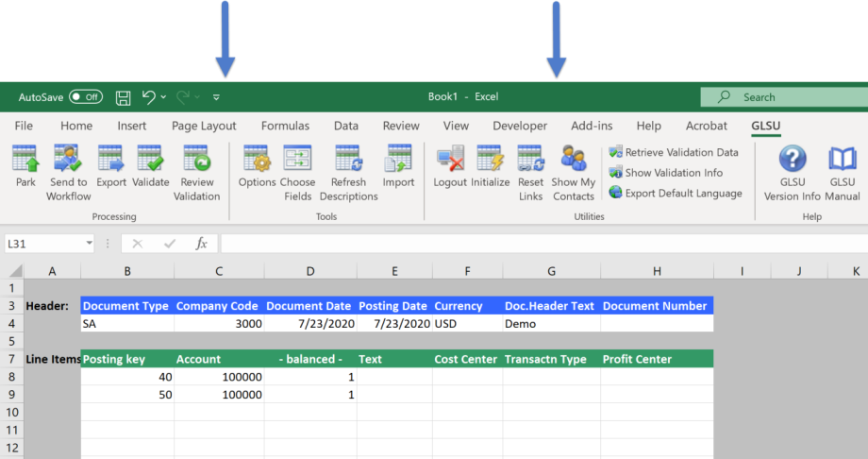Viewport: 868px width, 459px height.
Task: Click the Logout icon
Action: pyautogui.click(x=450, y=166)
